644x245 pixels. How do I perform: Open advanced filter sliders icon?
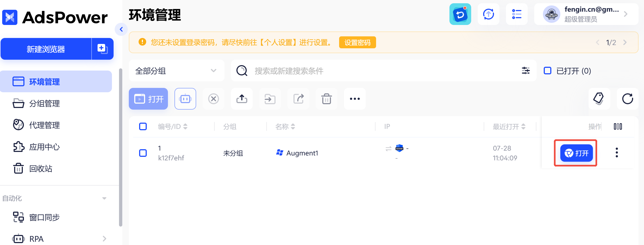coord(526,71)
